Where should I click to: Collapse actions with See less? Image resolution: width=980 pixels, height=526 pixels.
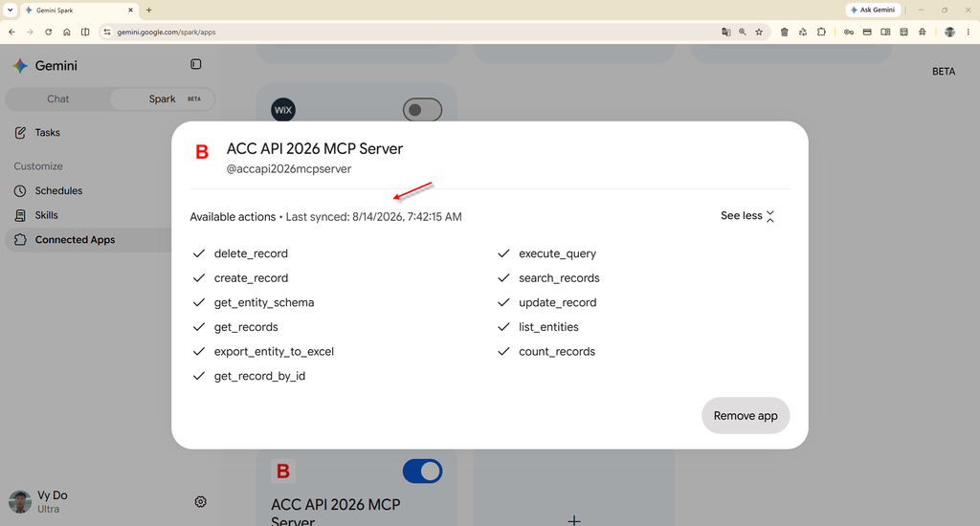pos(747,215)
